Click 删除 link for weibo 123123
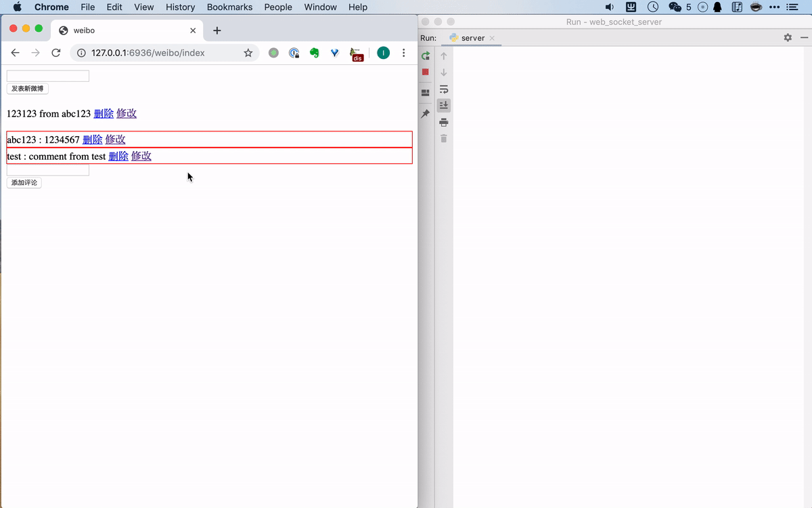Screen dimensions: 812x508 click(x=104, y=114)
